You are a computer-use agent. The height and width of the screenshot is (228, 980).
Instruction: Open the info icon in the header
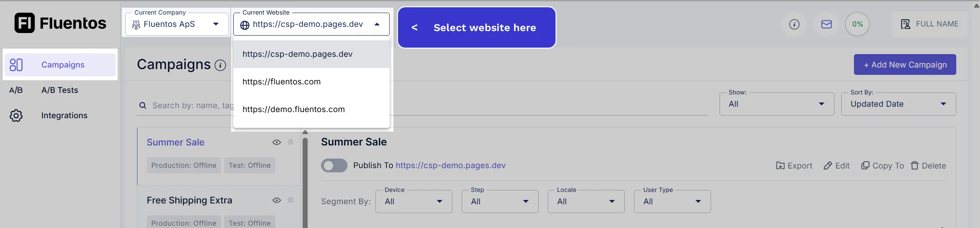click(794, 24)
